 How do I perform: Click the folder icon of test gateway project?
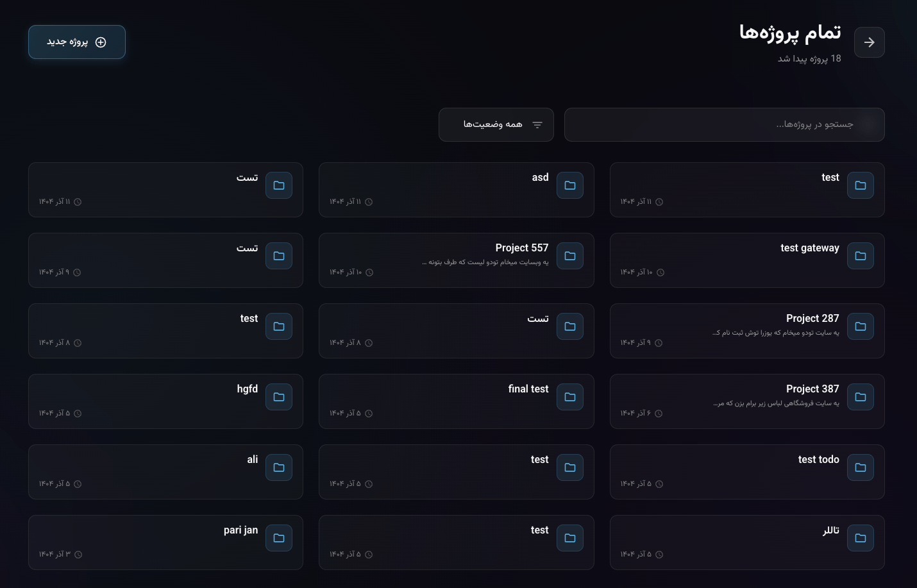tap(860, 256)
